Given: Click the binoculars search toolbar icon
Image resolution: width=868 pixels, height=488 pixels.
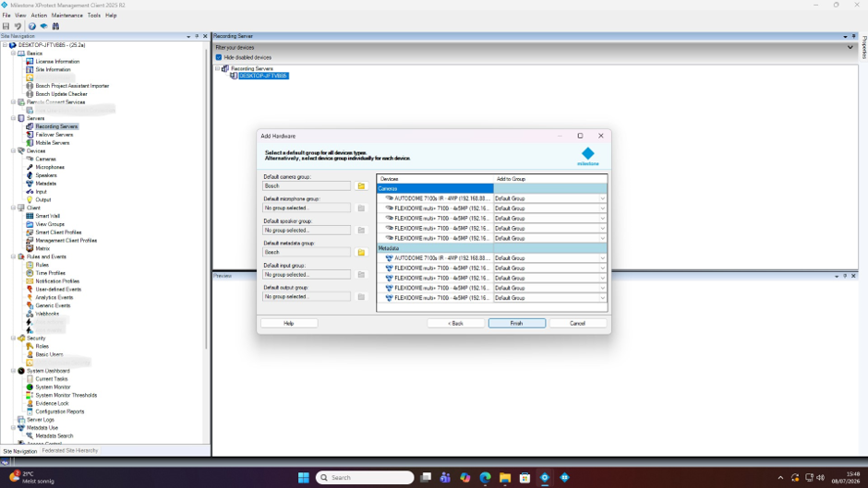Looking at the screenshot, I should click(55, 26).
